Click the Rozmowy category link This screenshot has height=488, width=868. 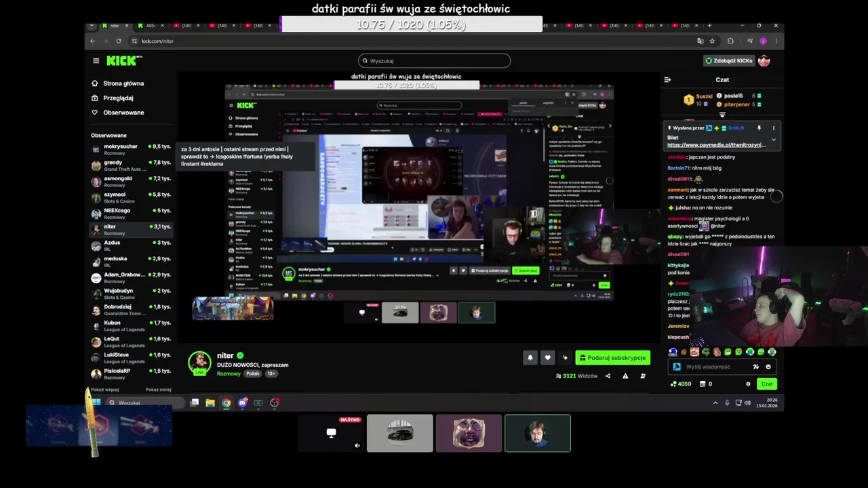[x=228, y=373]
